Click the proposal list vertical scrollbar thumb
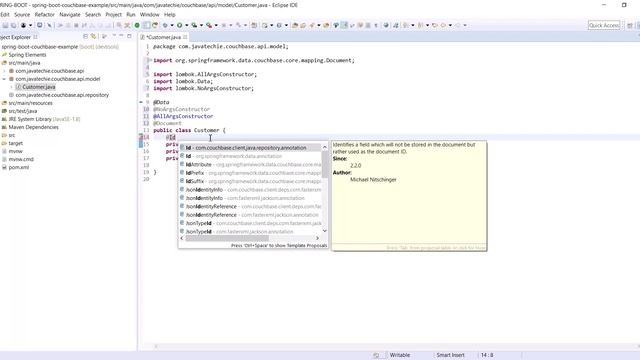640x360 pixels. tap(325, 164)
